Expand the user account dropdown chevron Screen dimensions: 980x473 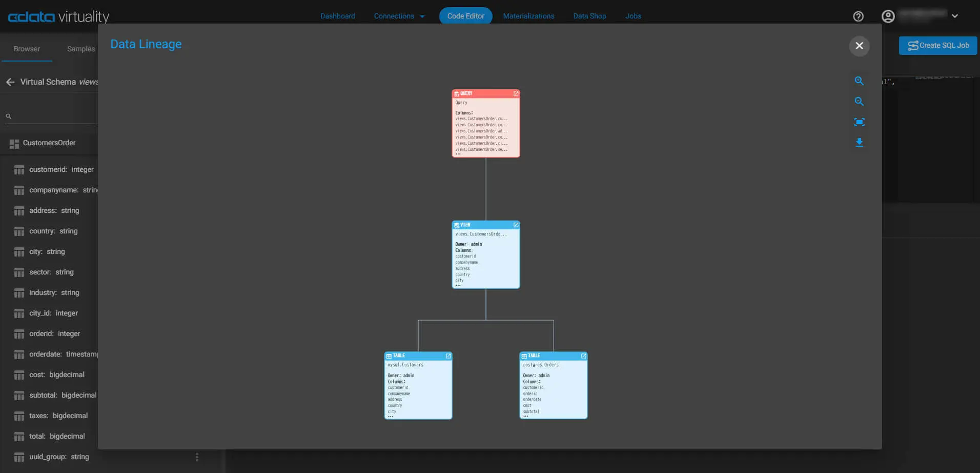[x=955, y=16]
